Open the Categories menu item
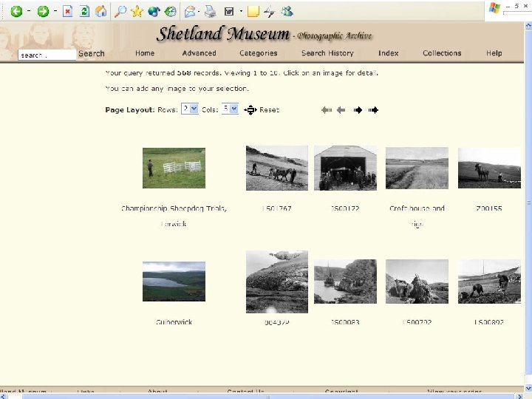This screenshot has height=399, width=532. 258,53
